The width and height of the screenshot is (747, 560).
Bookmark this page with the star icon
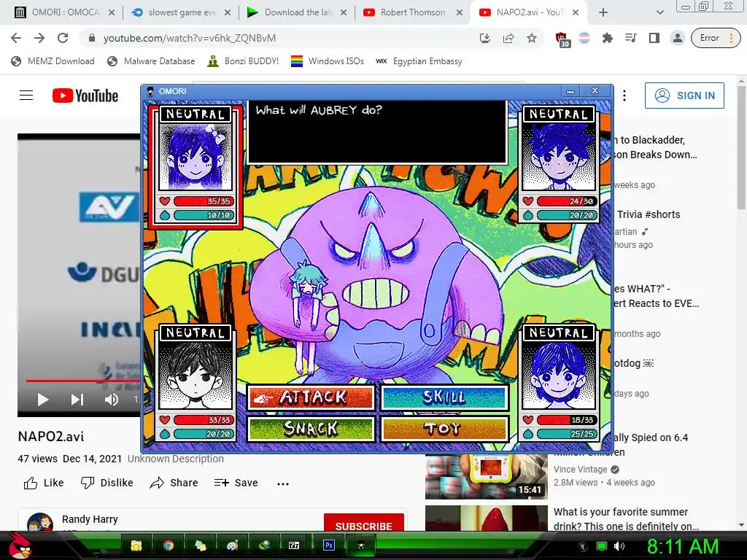(532, 38)
